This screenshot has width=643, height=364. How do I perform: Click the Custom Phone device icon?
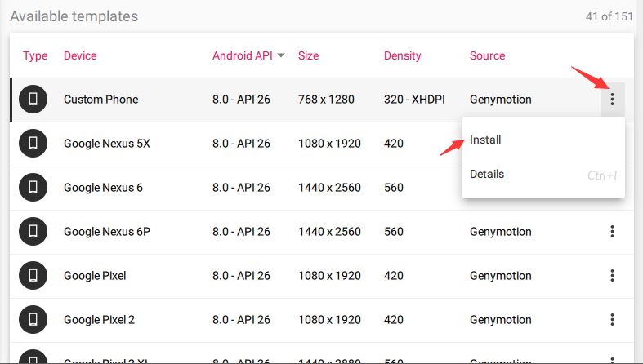coord(33,99)
